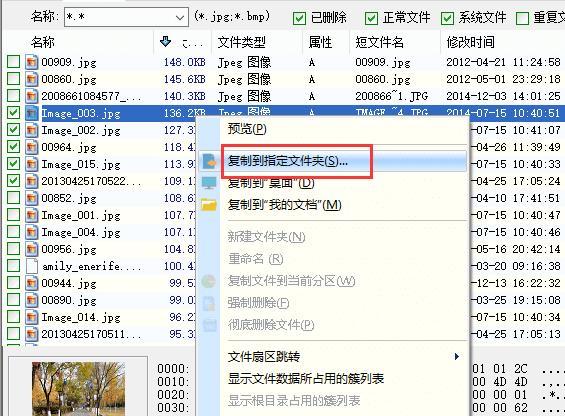Click the file icon next to Image_003.jpg
The image size is (565, 416).
(31, 113)
